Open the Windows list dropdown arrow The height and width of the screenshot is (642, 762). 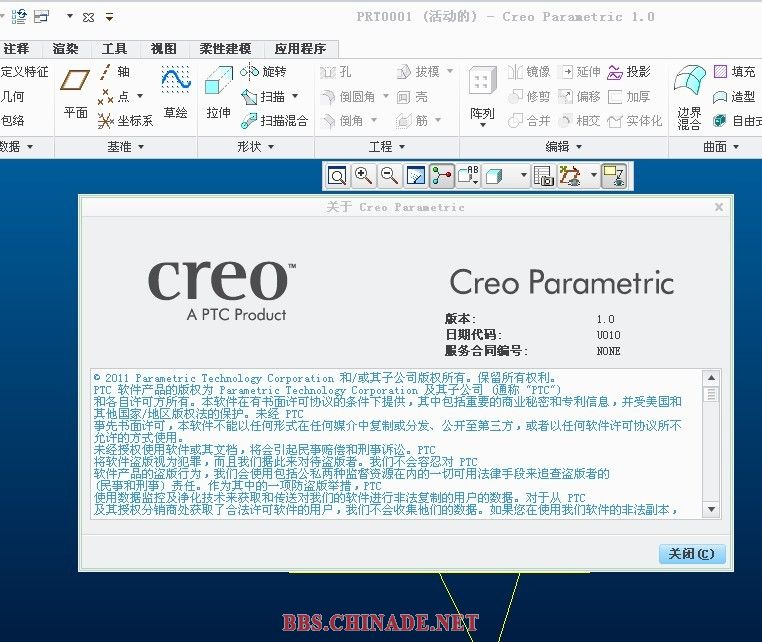pos(69,17)
